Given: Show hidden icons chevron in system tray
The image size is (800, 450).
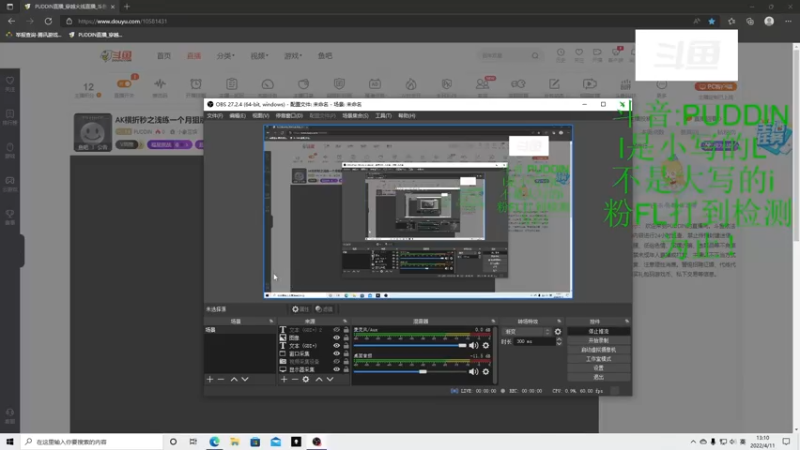Looking at the screenshot, I should (x=693, y=442).
